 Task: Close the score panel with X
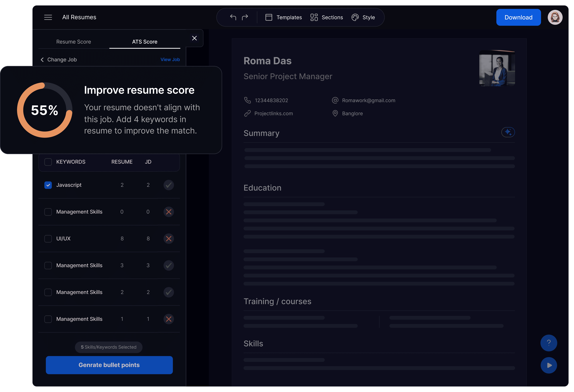[x=194, y=38]
